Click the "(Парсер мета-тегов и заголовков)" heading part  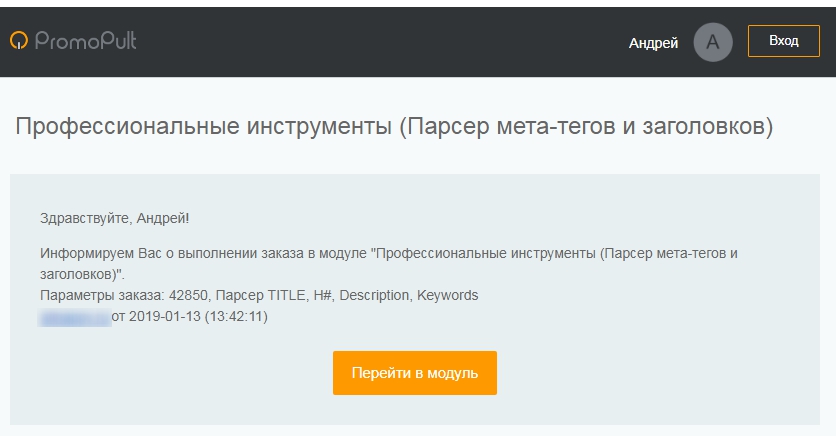coord(586,128)
